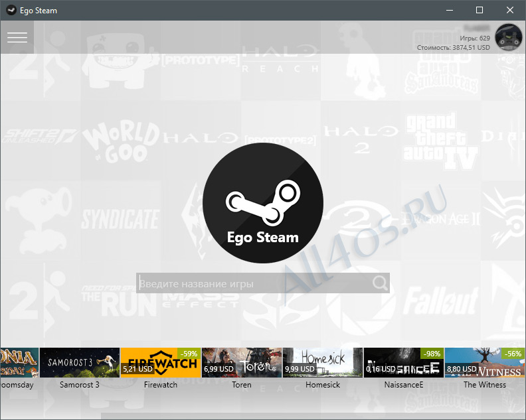The height and width of the screenshot is (420, 526).
Task: Click the 8,80 USD price tag
Action: tap(462, 369)
